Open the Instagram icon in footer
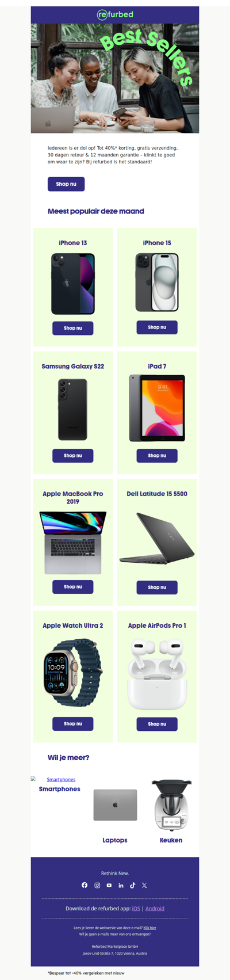Viewport: 230px width, 980px height. 97,885
